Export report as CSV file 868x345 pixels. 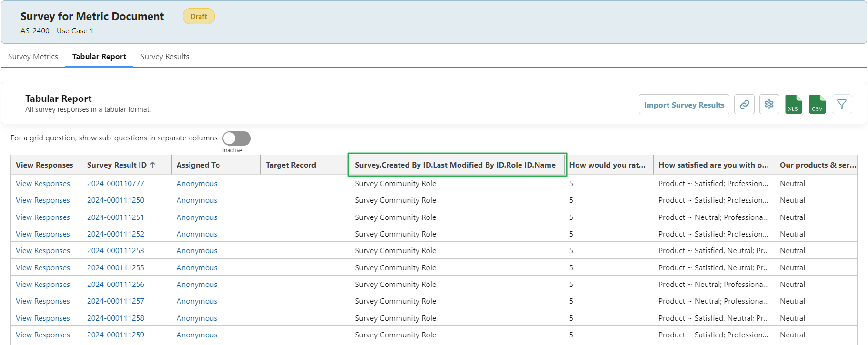(817, 104)
